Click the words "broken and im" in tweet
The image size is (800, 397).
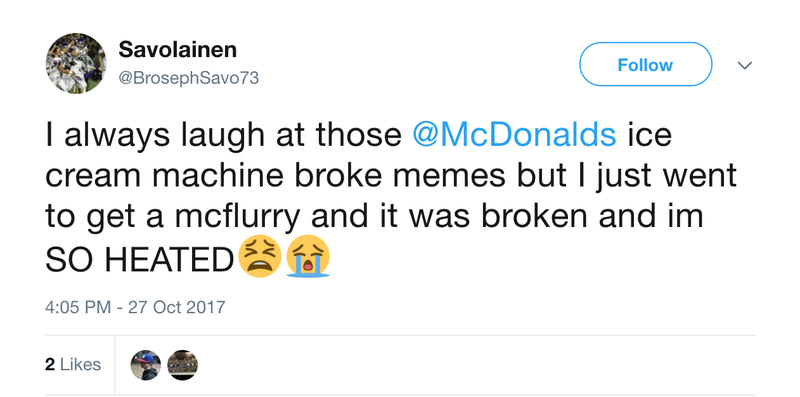pyautogui.click(x=593, y=217)
